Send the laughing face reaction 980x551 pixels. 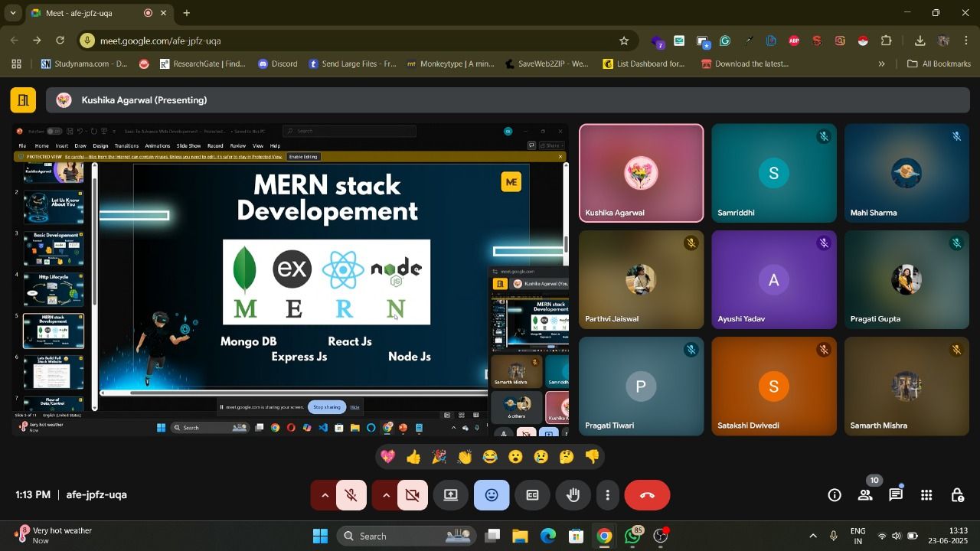pos(490,457)
